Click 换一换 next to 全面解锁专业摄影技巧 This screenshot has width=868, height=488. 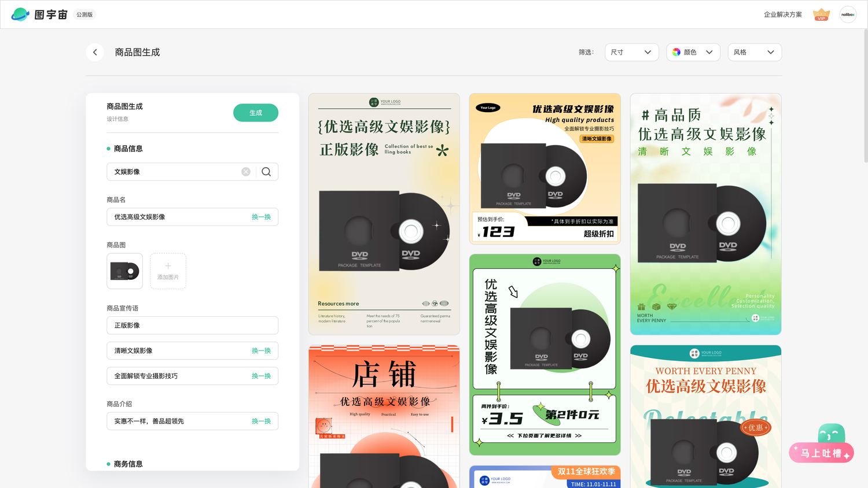pyautogui.click(x=261, y=376)
